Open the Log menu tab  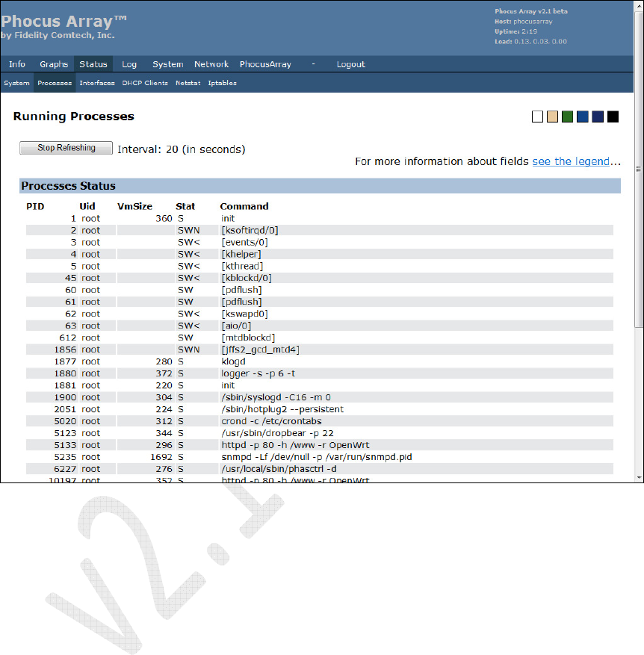pos(129,64)
